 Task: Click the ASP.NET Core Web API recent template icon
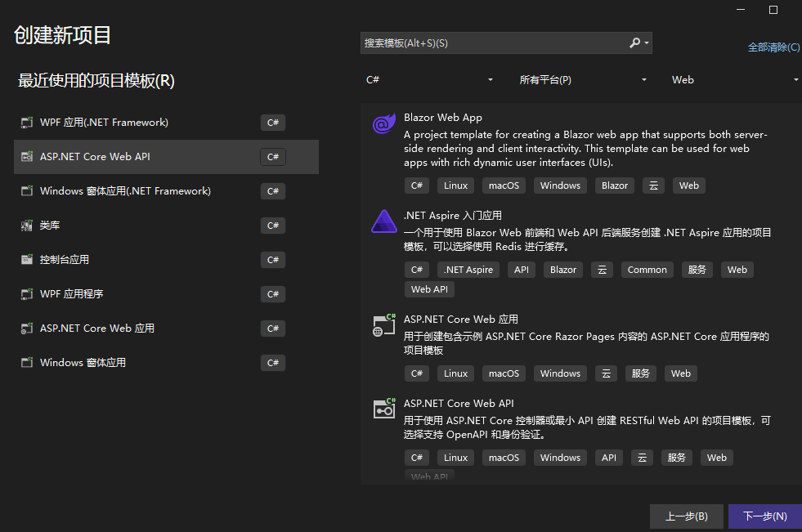click(x=27, y=157)
